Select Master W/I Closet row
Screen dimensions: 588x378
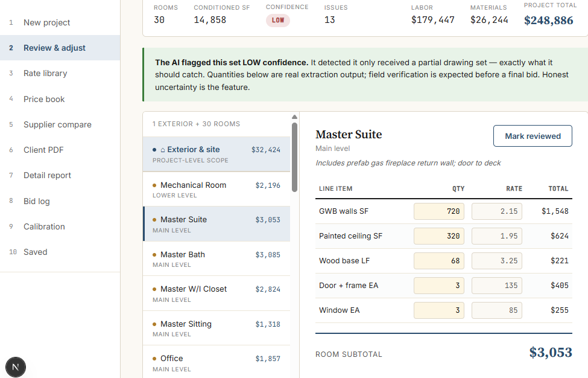[x=217, y=293]
